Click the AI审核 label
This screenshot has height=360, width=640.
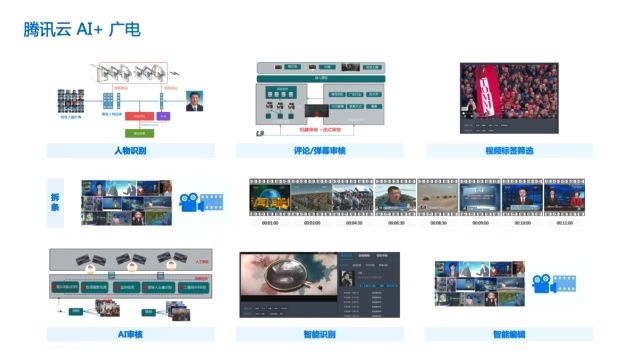[130, 334]
